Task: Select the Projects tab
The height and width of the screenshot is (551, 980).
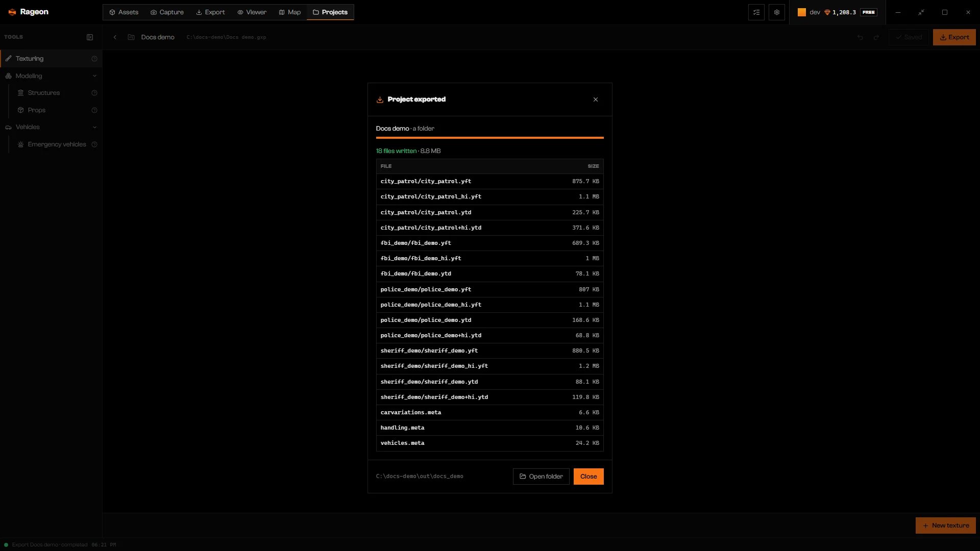Action: pos(330,12)
